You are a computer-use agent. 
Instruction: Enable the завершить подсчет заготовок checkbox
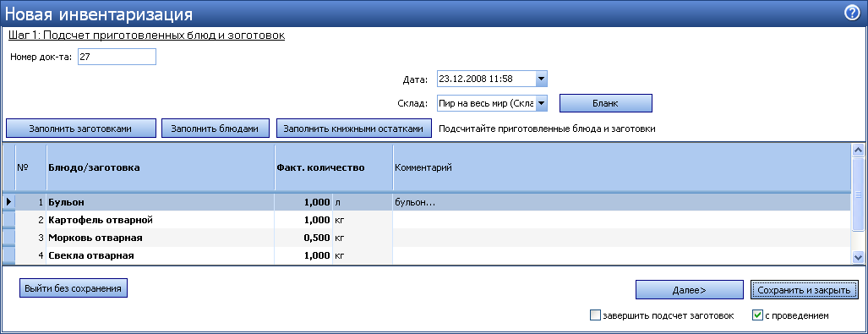[x=596, y=315]
